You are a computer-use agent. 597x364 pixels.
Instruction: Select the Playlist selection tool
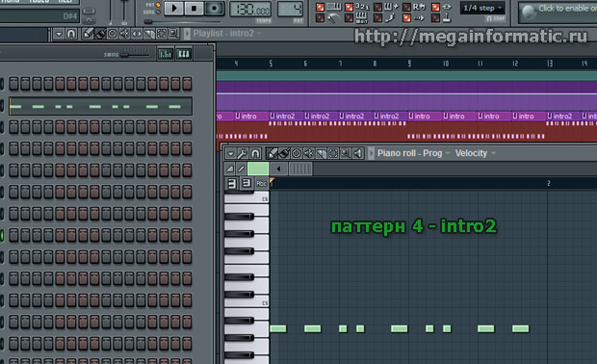[x=162, y=34]
